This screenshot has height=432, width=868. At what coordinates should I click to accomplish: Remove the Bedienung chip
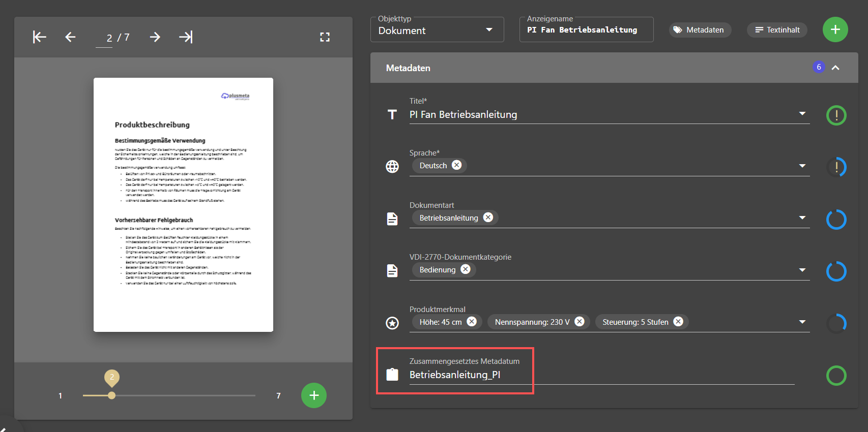point(466,269)
